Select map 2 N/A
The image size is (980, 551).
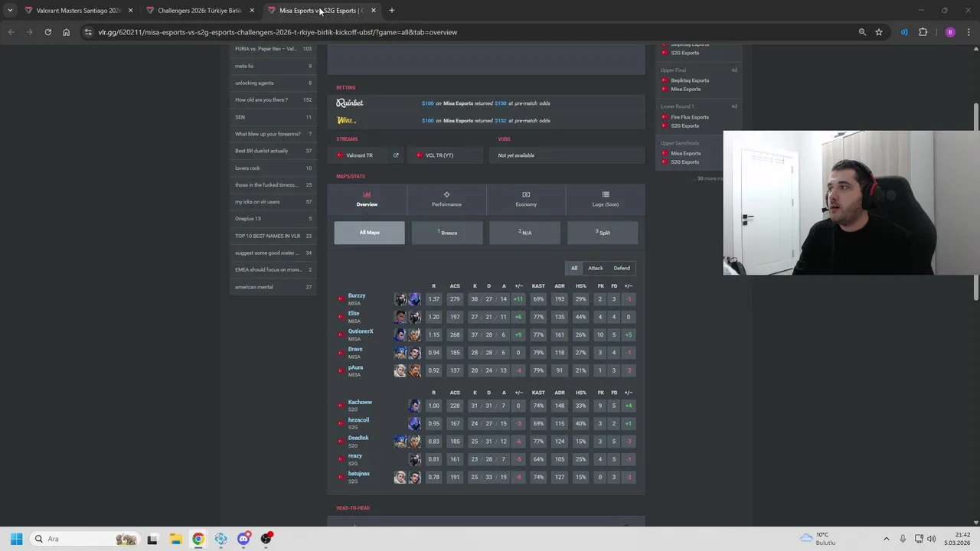pos(524,233)
